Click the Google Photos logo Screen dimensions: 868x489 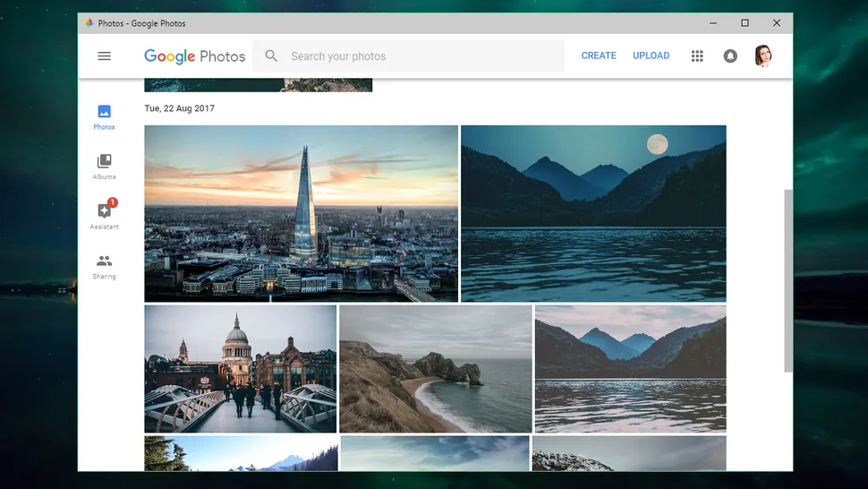coord(194,56)
